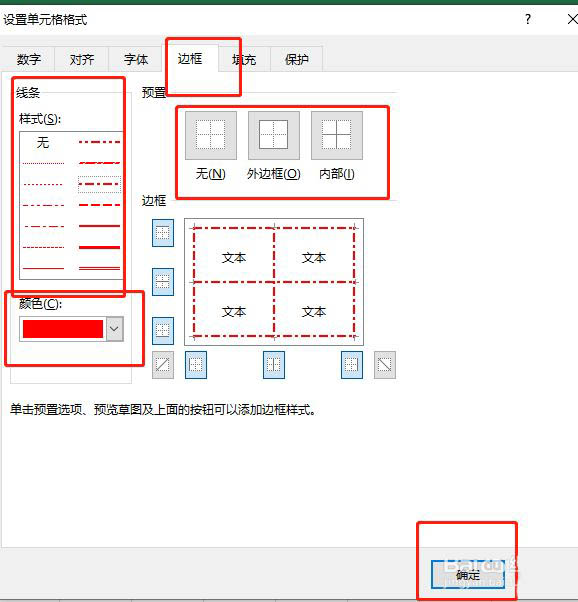Image resolution: width=578 pixels, height=602 pixels.
Task: Select the thin solid line style
Action: click(43, 268)
